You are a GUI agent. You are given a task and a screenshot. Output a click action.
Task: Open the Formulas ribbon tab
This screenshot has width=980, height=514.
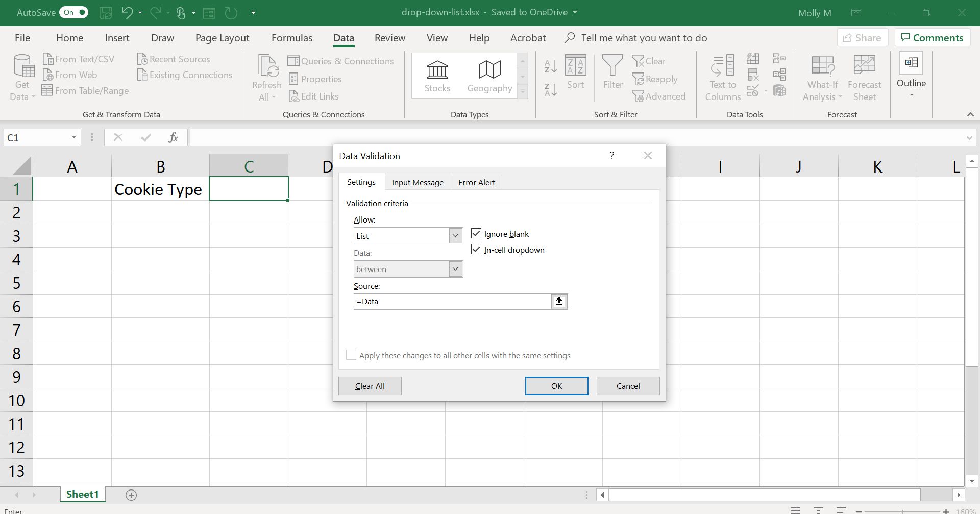click(x=291, y=38)
